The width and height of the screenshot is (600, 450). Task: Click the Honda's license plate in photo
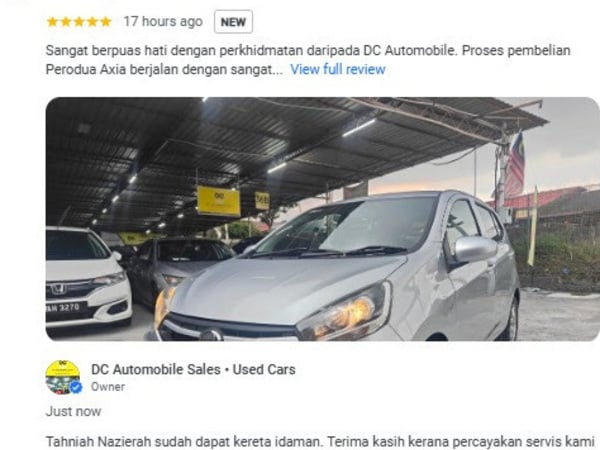coord(64,308)
